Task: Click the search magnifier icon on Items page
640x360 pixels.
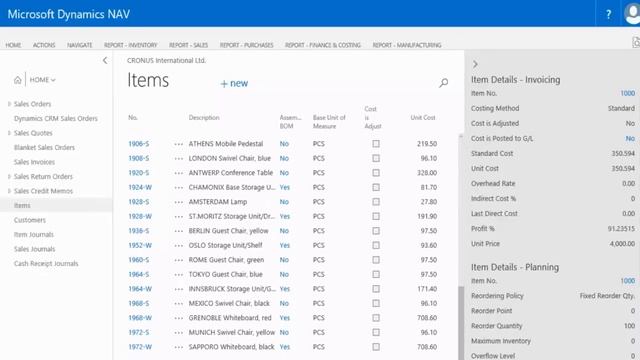Action: 444,83
